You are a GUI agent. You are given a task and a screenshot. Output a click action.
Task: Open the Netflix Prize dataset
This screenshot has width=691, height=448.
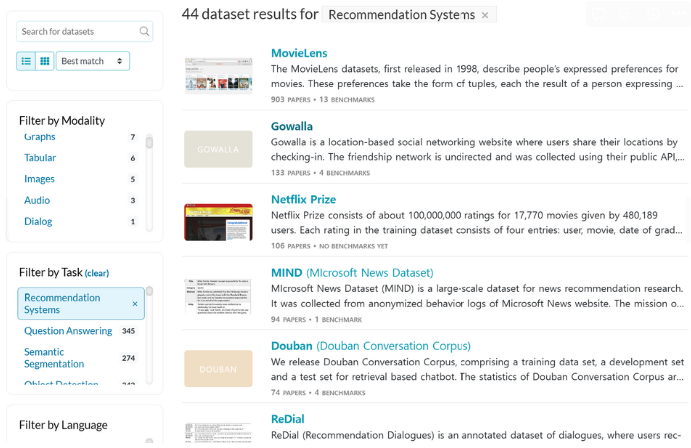[303, 200]
